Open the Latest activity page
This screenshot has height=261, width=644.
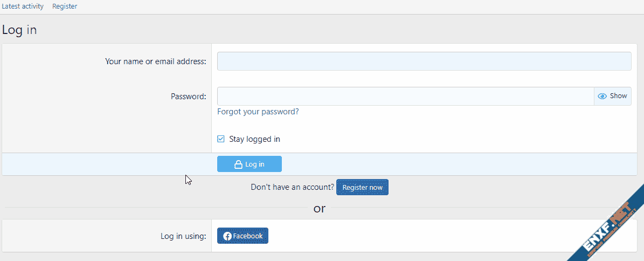[23, 6]
